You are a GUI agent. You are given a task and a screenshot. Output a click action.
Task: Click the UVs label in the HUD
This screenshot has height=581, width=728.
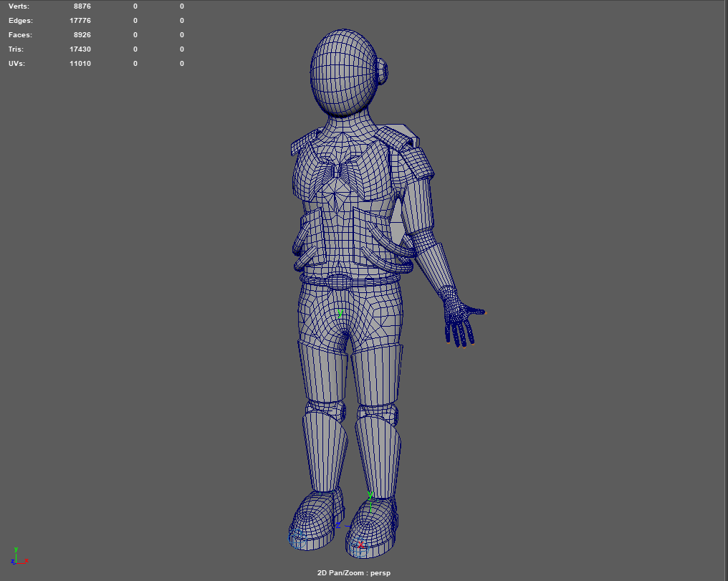click(17, 64)
